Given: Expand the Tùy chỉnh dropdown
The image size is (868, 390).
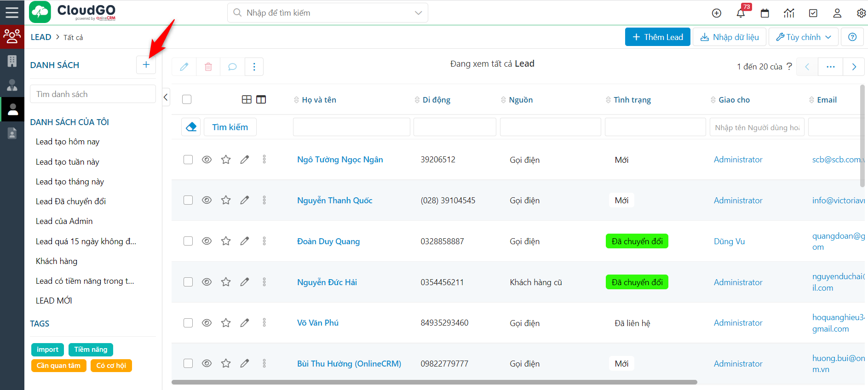Looking at the screenshot, I should click(804, 37).
